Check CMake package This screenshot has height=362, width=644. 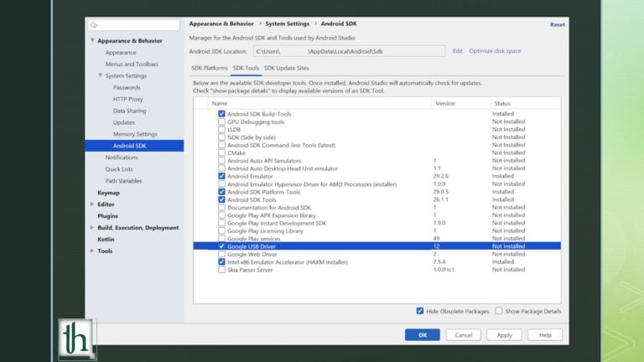click(221, 153)
